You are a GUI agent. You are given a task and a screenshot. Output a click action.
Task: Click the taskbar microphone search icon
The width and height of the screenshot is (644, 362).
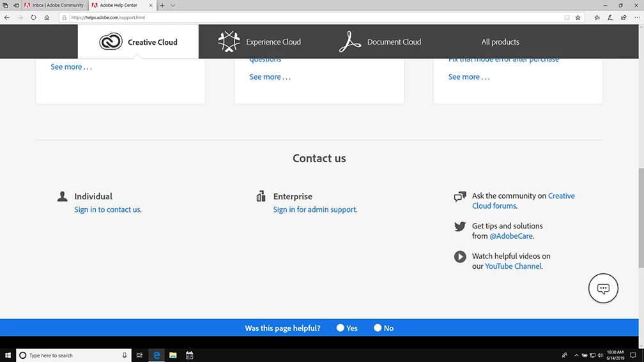coord(125,356)
